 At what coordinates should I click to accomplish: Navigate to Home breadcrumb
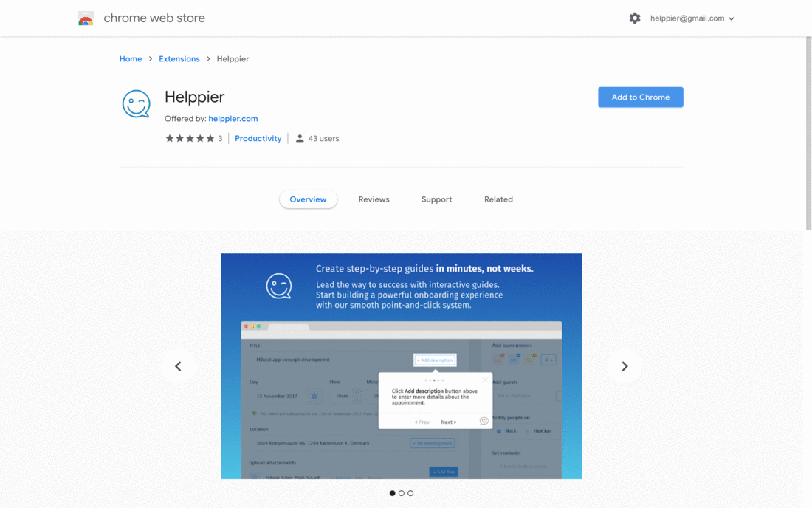131,59
